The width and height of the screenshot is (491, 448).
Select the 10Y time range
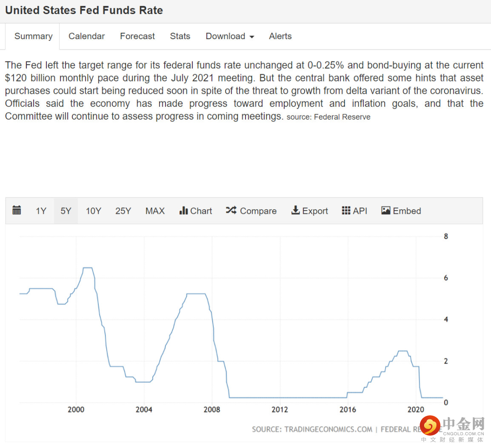(94, 211)
